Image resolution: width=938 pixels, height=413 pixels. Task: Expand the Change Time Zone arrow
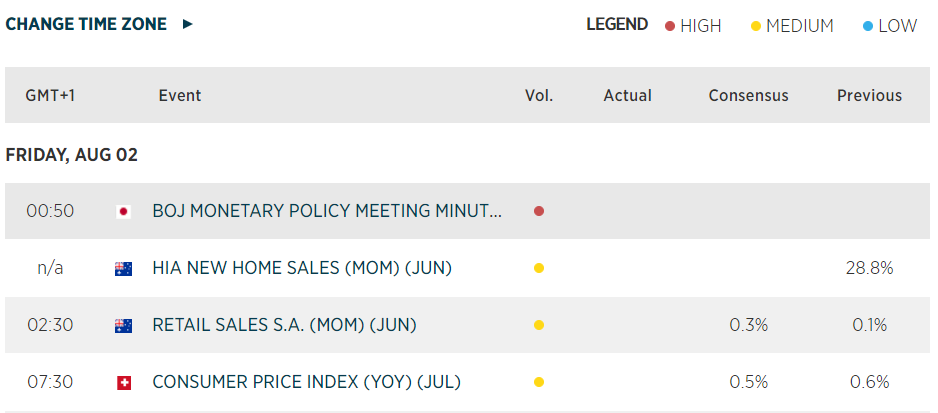coord(188,24)
